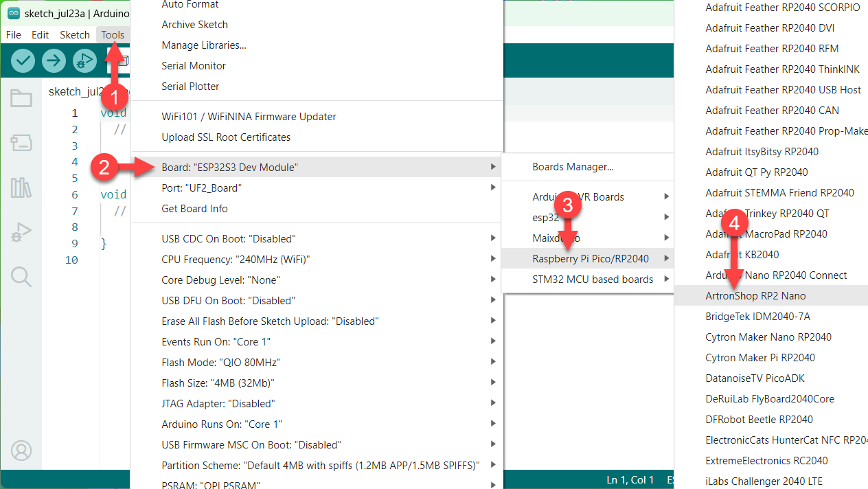Screen dimensions: 868x489
Task: Select Adafruit QT Py RP2040 board
Action: (x=772, y=172)
